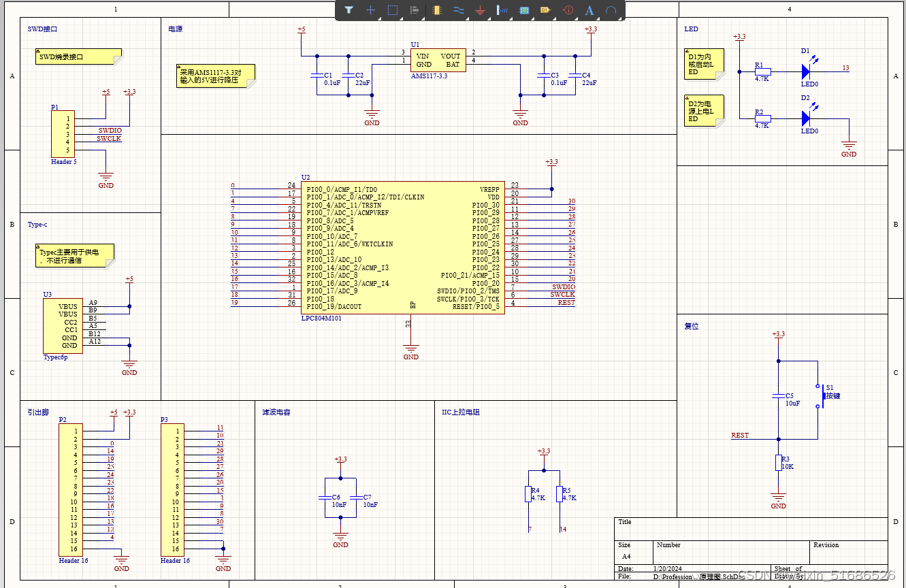The width and height of the screenshot is (906, 588).
Task: Select the U1 AMS117-3.3 regulator symbol
Action: pyautogui.click(x=438, y=60)
